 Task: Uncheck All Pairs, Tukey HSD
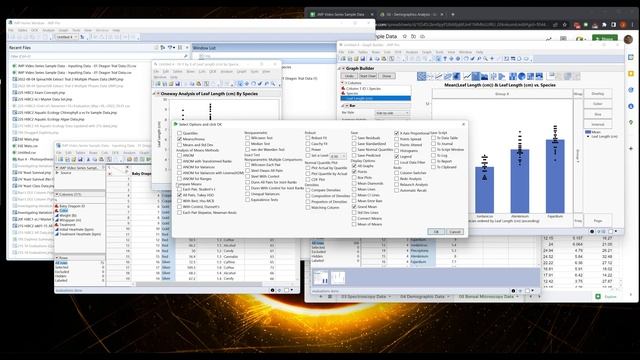pyautogui.click(x=179, y=195)
